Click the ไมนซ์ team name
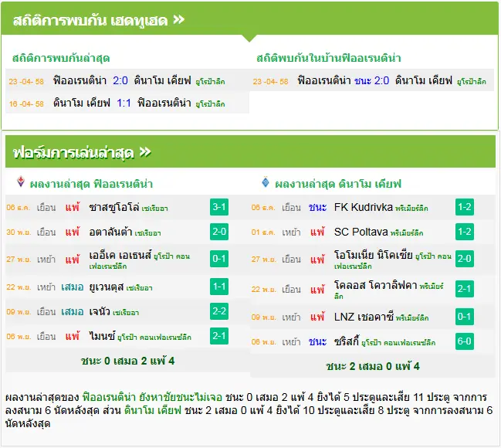Viewport: 501px width, 448px height. (x=102, y=337)
